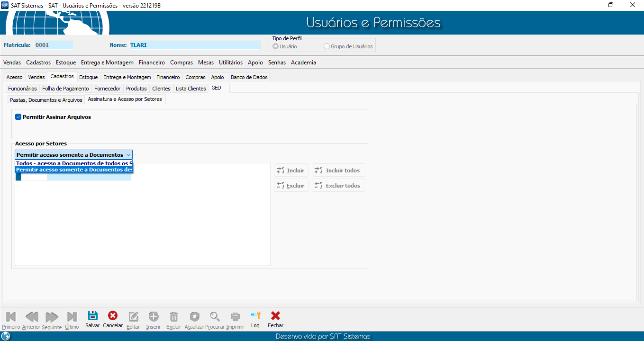The width and height of the screenshot is (644, 341).
Task: Click the Incluir todos button
Action: pyautogui.click(x=338, y=170)
